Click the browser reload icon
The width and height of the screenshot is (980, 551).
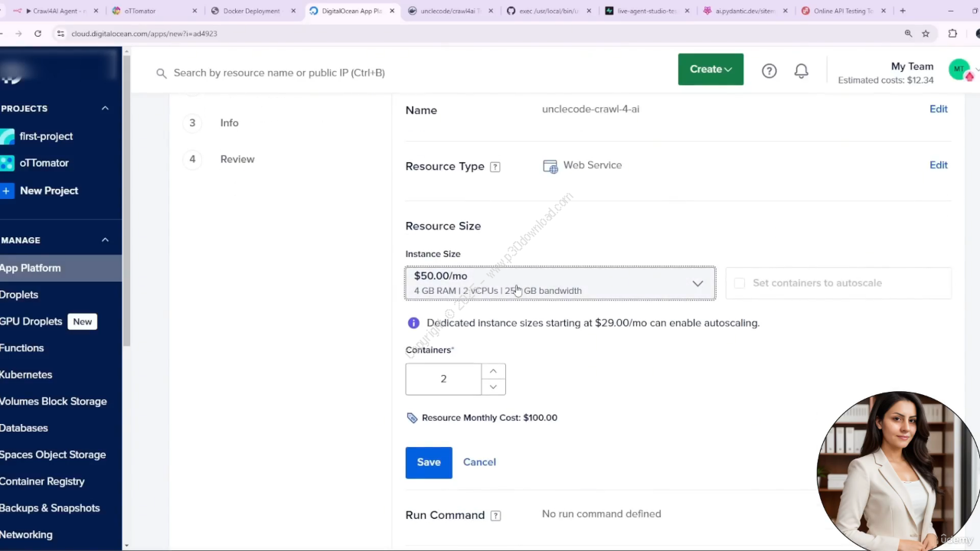(38, 34)
